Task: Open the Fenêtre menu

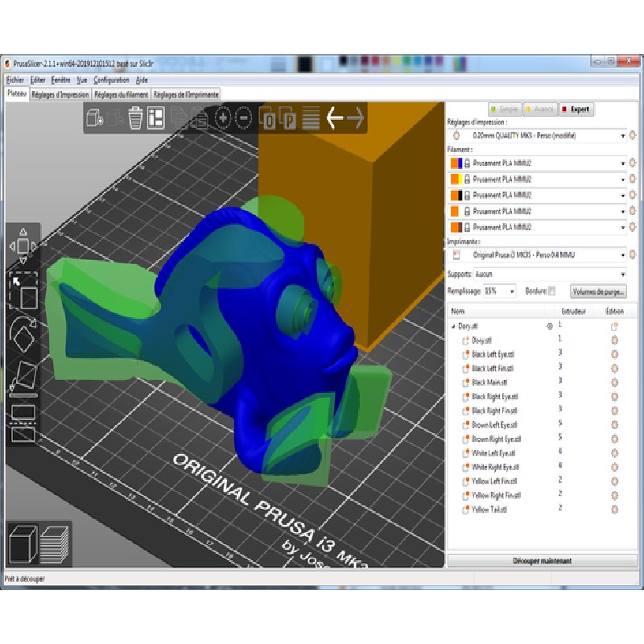Action: (61, 80)
